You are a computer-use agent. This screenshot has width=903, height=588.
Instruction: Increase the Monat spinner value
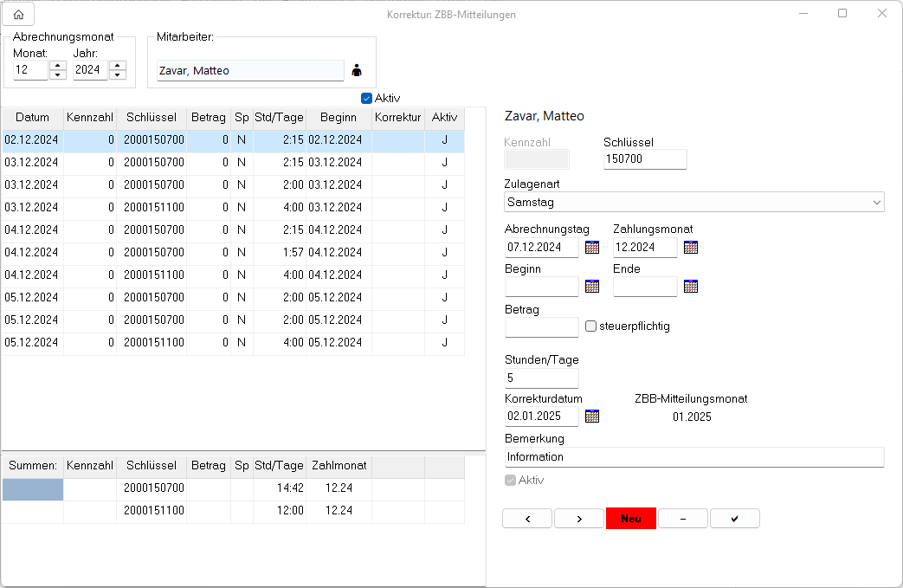pyautogui.click(x=58, y=65)
